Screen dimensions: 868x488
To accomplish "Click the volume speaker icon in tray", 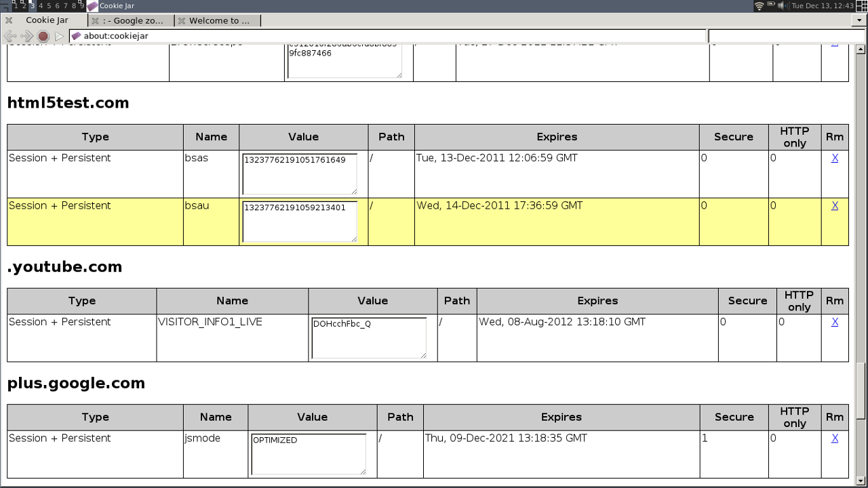I will [782, 6].
